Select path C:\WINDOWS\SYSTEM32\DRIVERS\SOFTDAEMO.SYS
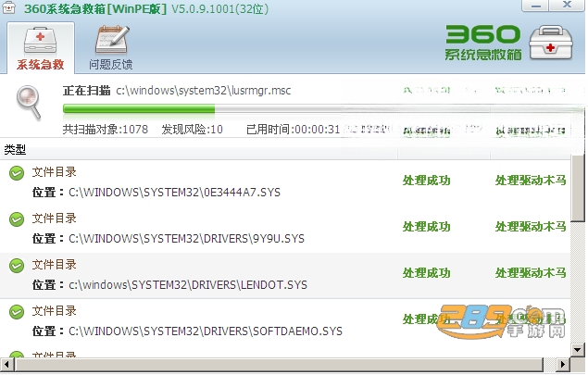 tap(206, 331)
